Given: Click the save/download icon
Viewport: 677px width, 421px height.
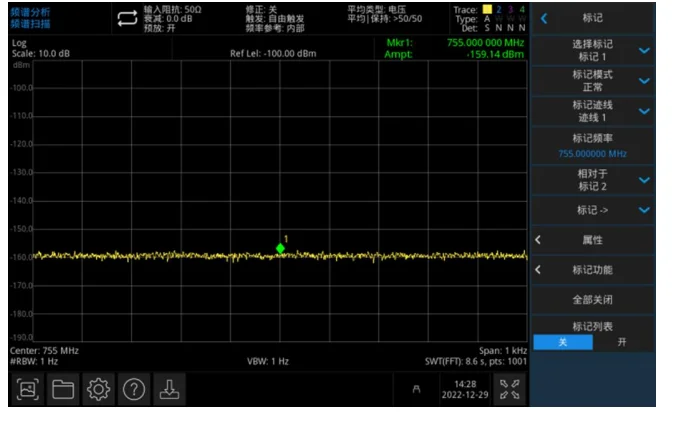Looking at the screenshot, I should [168, 390].
